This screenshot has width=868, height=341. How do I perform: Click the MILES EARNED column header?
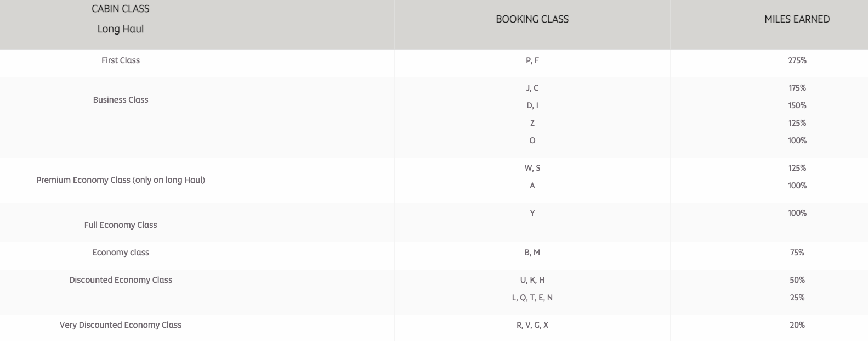[x=797, y=19]
